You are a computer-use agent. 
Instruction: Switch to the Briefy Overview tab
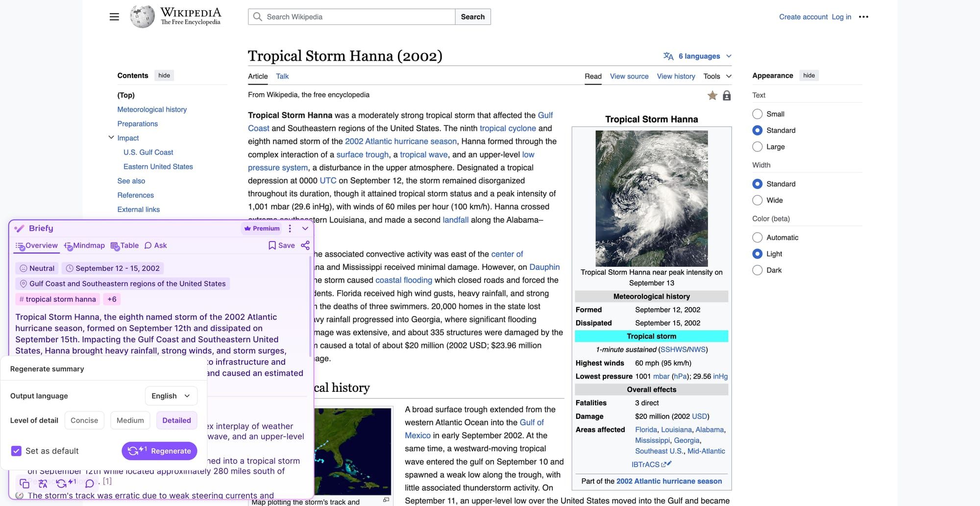37,245
